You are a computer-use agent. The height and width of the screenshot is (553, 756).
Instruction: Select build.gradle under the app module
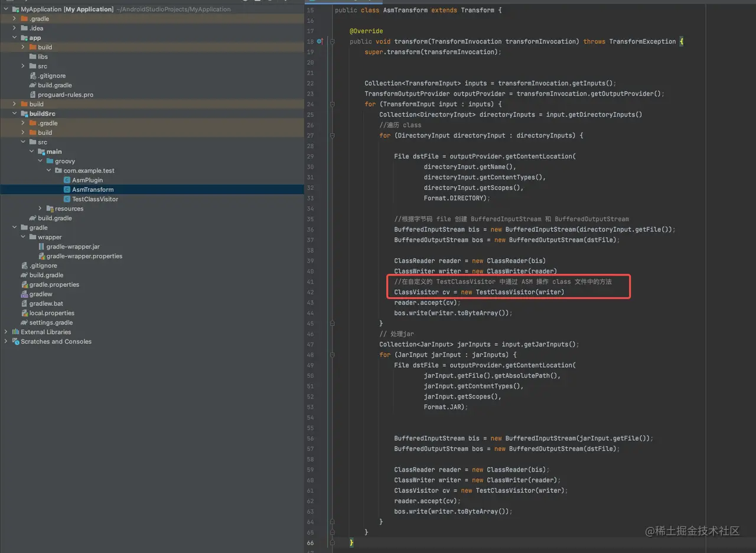pyautogui.click(x=55, y=85)
